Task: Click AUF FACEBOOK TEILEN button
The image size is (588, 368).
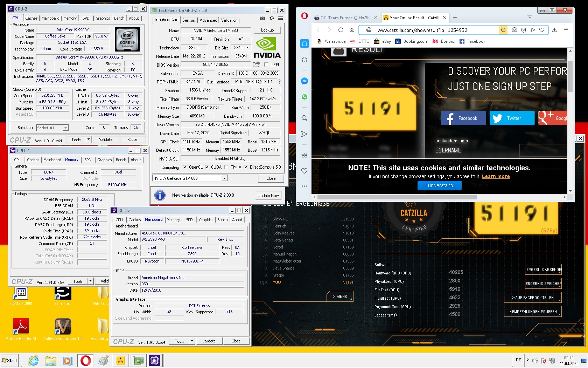Action: click(x=533, y=298)
